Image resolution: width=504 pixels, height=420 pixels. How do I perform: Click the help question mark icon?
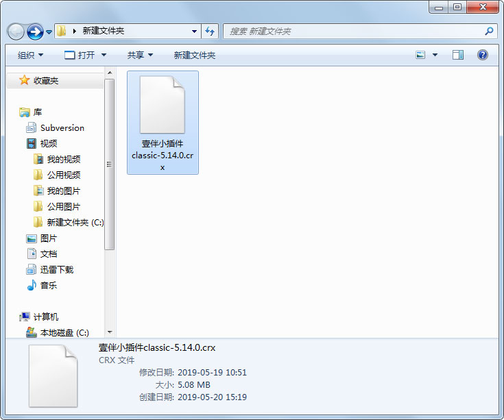coord(483,55)
